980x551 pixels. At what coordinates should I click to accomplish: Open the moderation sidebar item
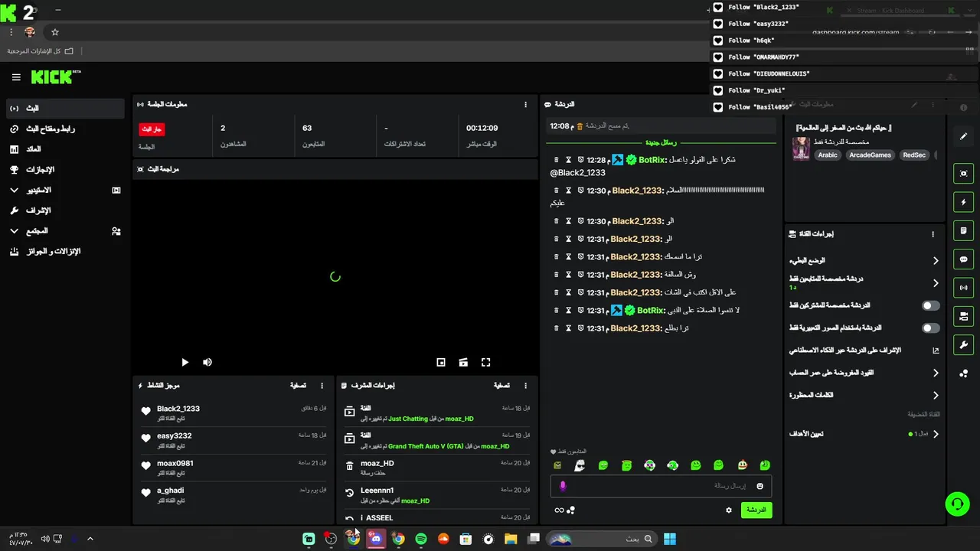[64, 210]
